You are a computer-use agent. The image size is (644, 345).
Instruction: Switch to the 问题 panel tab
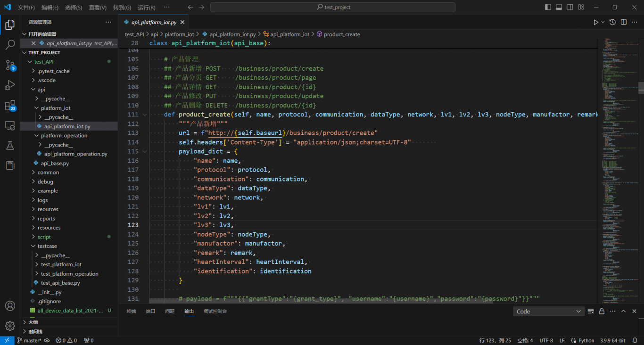pyautogui.click(x=170, y=311)
